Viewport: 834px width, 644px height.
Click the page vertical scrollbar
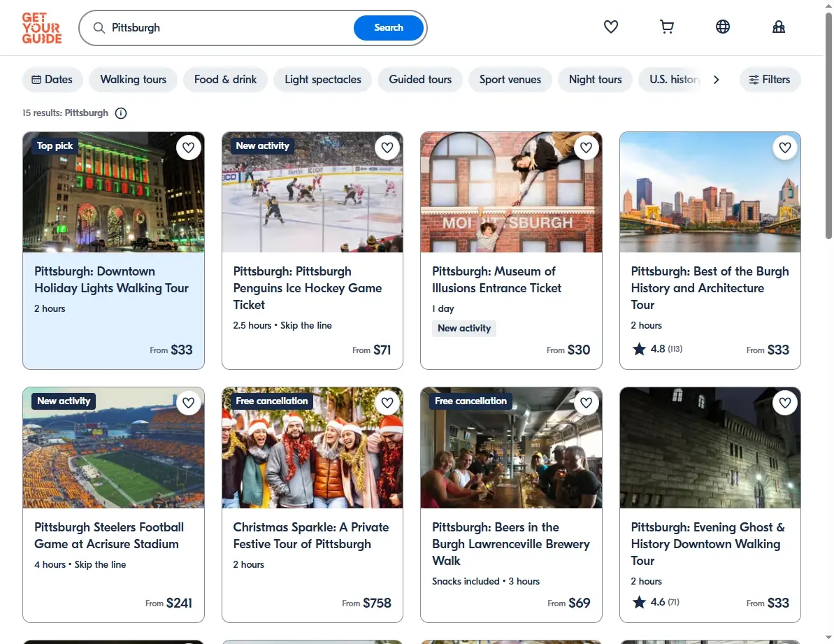828,125
